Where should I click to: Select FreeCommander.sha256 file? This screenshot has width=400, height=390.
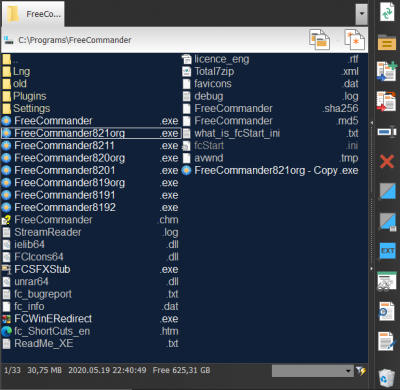click(271, 109)
